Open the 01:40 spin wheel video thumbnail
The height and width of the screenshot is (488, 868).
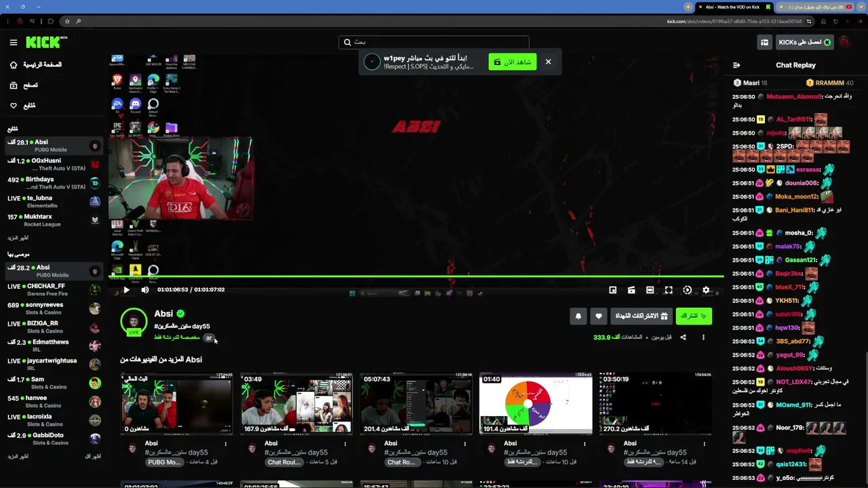536,403
